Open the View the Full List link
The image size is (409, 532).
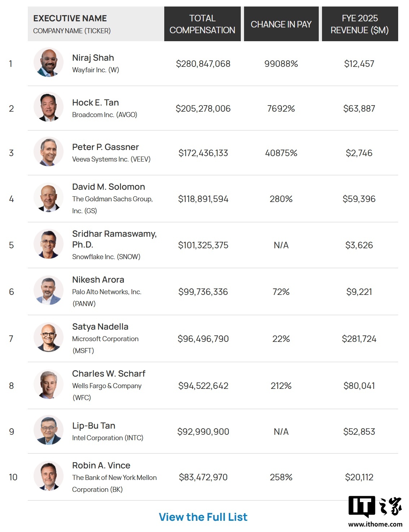pos(203,517)
